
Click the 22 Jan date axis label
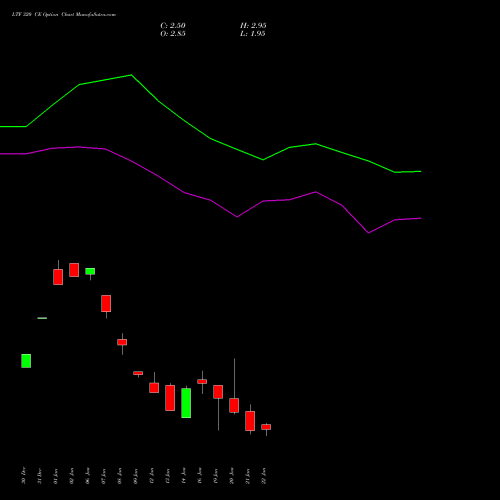coord(263,476)
